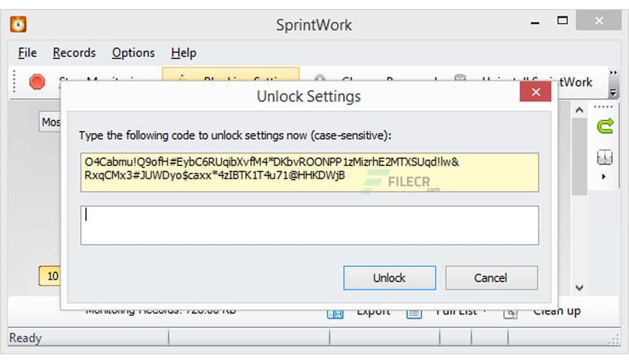This screenshot has height=364, width=629.
Task: Expand the toolbar overflow chevron
Action: pyautogui.click(x=613, y=73)
